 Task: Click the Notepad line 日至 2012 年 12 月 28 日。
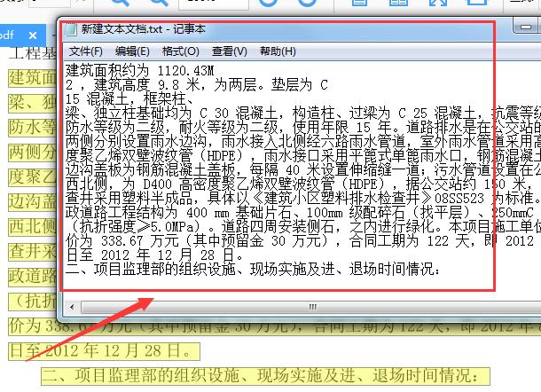[154, 255]
